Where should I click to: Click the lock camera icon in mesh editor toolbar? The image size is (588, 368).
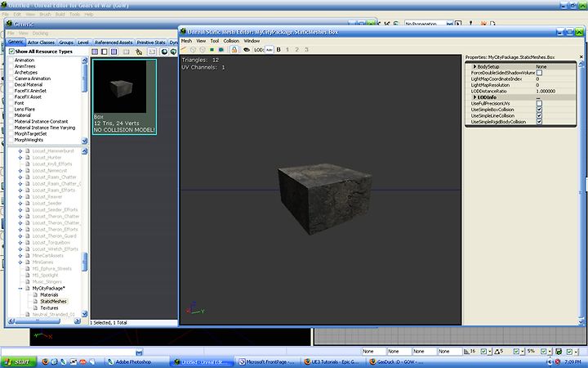tap(234, 50)
